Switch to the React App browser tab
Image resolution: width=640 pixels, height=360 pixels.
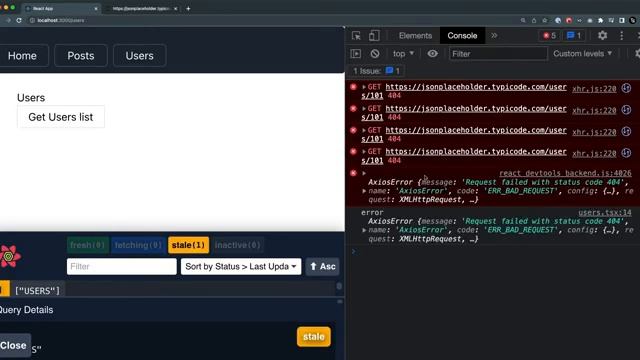61,8
